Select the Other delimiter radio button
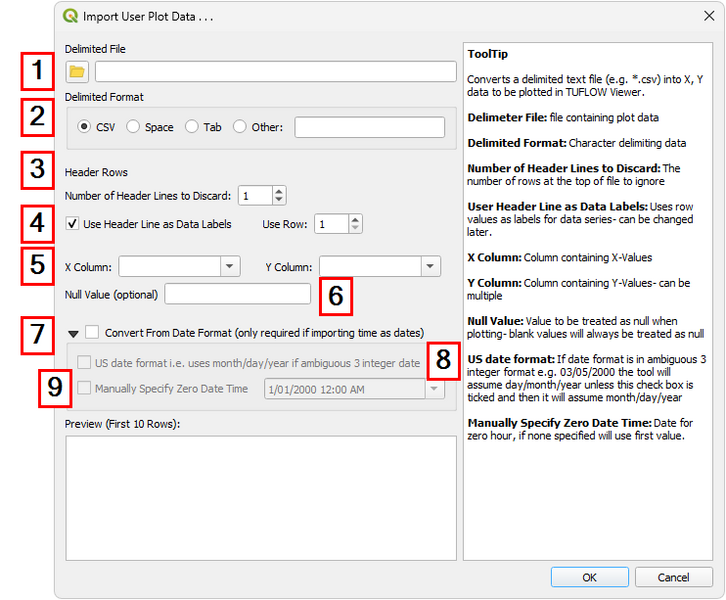This screenshot has width=726, height=600. 239,127
